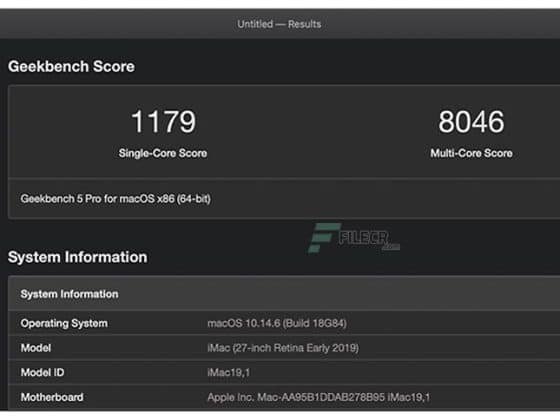Click the large 'System Information' section heading
Image resolution: width=560 pixels, height=420 pixels.
pyautogui.click(x=78, y=257)
